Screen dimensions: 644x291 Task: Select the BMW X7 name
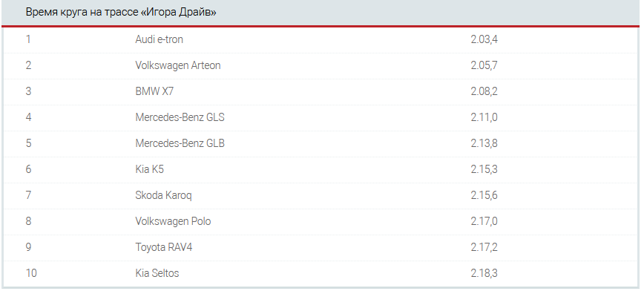(154, 91)
